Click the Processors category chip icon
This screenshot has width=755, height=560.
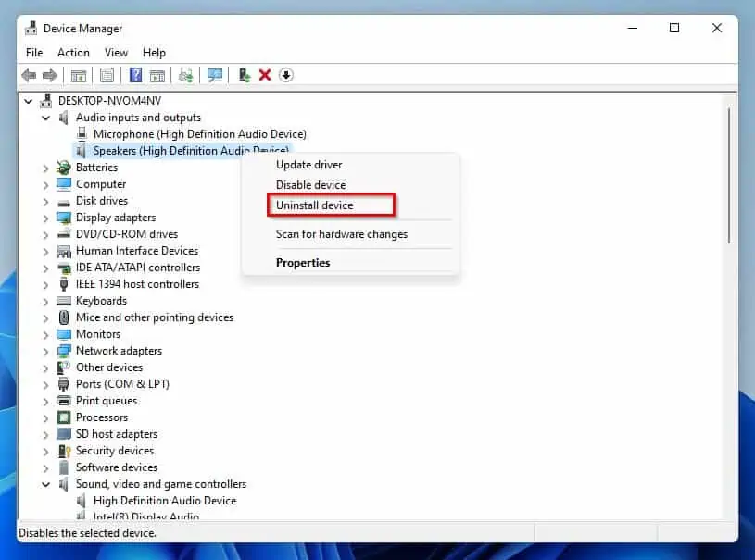click(x=64, y=417)
